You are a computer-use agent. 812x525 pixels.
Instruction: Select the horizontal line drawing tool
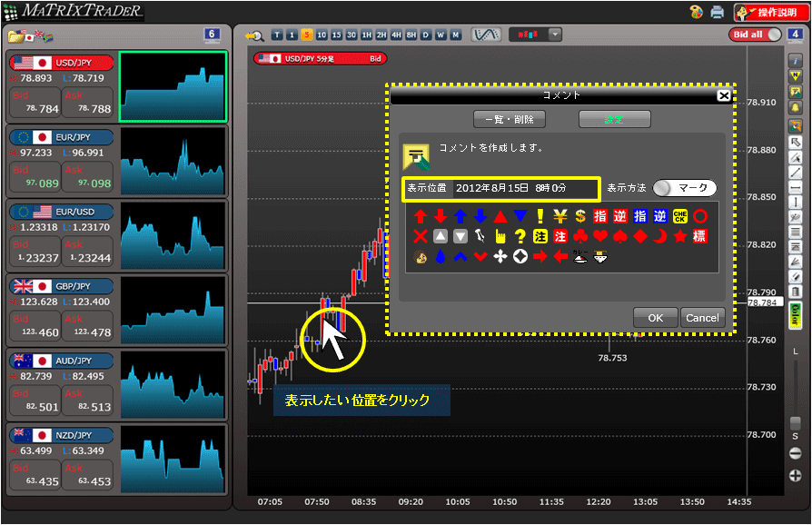tap(795, 187)
